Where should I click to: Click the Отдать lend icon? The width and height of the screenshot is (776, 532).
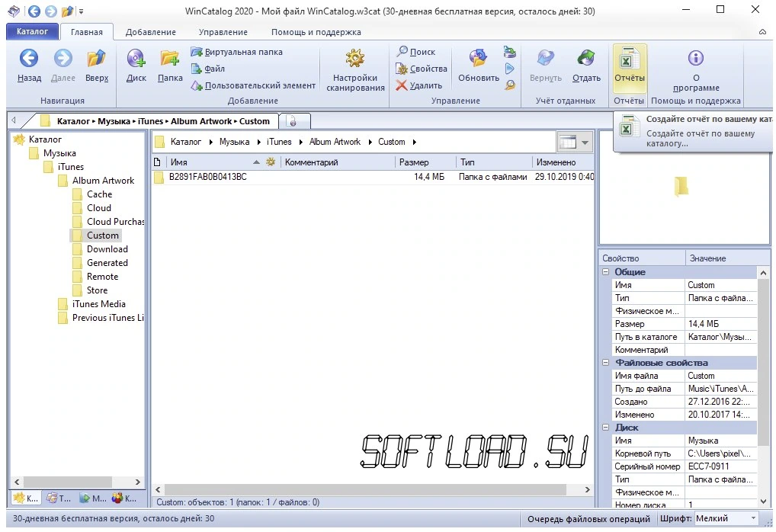586,59
